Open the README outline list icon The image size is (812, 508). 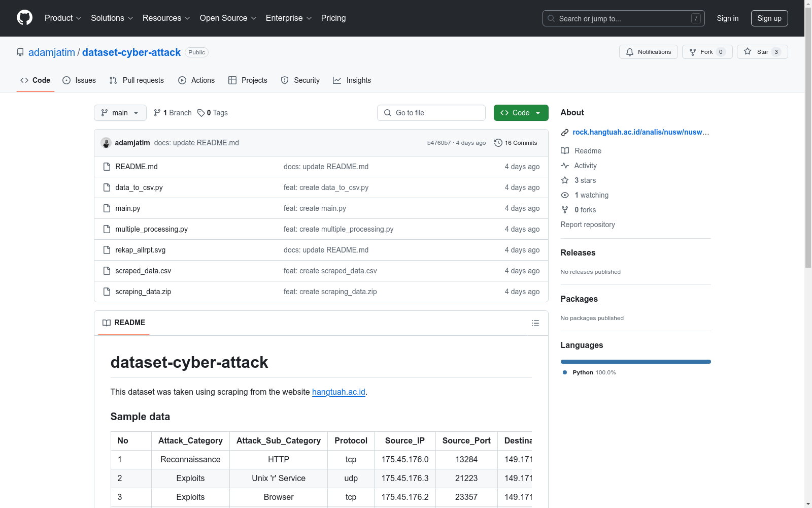point(535,323)
